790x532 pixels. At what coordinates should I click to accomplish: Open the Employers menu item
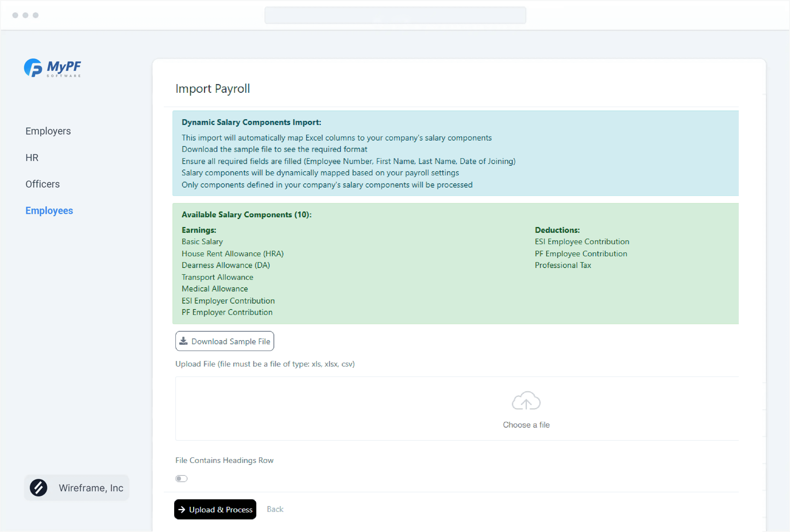48,131
